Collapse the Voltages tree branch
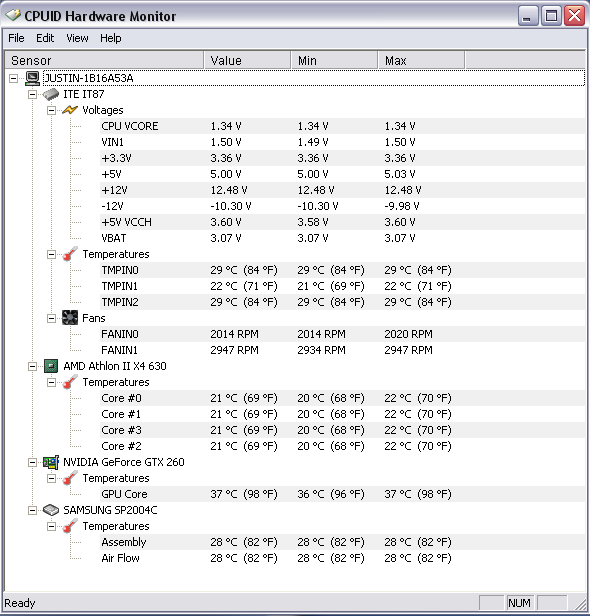 (x=51, y=110)
